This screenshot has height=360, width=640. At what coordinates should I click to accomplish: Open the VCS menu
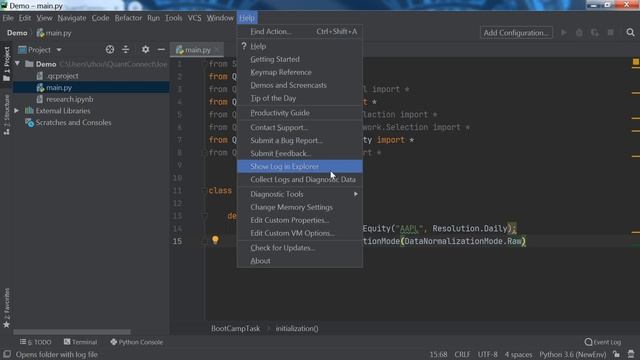194,18
